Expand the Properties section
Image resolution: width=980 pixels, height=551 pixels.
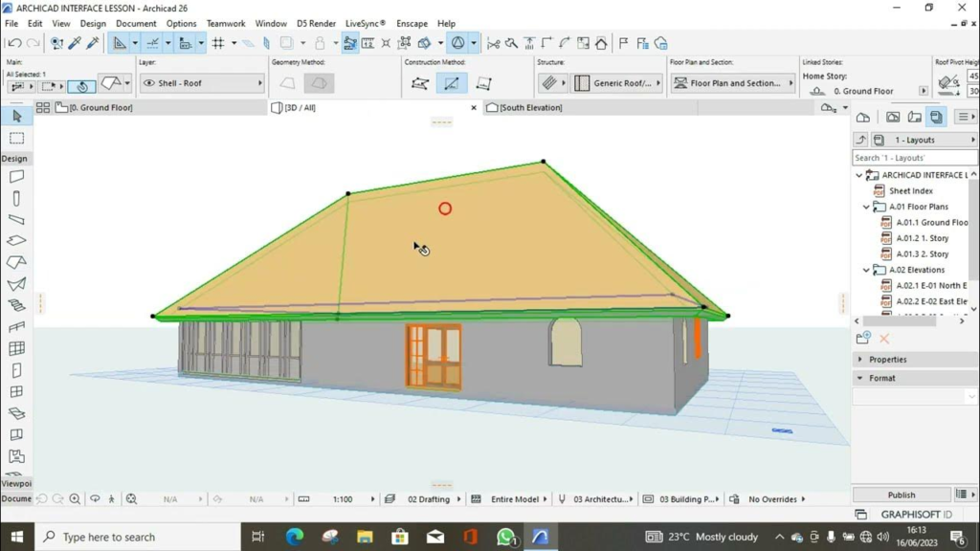coord(860,360)
